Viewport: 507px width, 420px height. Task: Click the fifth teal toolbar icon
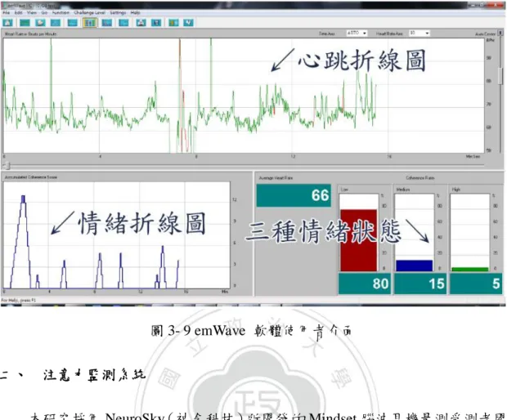tap(73, 23)
